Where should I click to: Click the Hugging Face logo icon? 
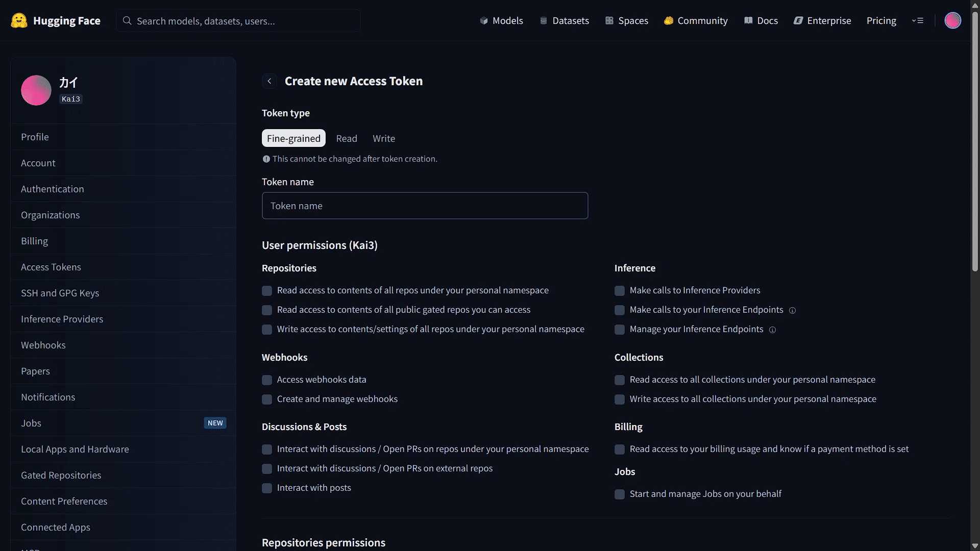click(x=19, y=20)
